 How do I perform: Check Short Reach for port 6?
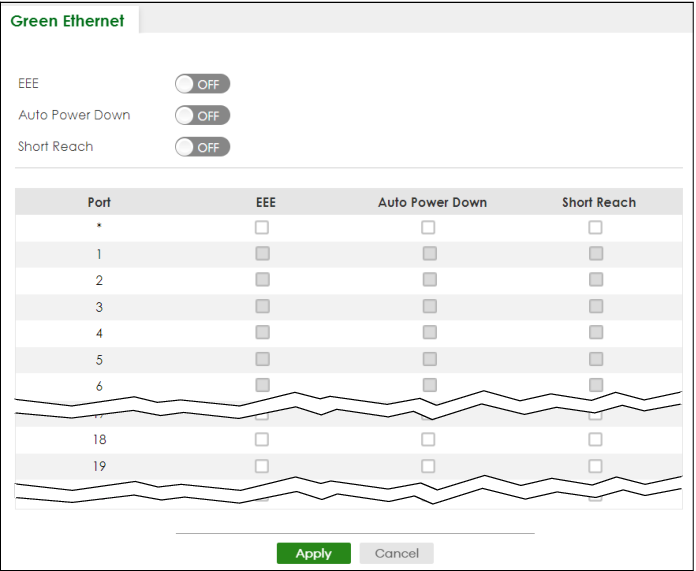(595, 385)
